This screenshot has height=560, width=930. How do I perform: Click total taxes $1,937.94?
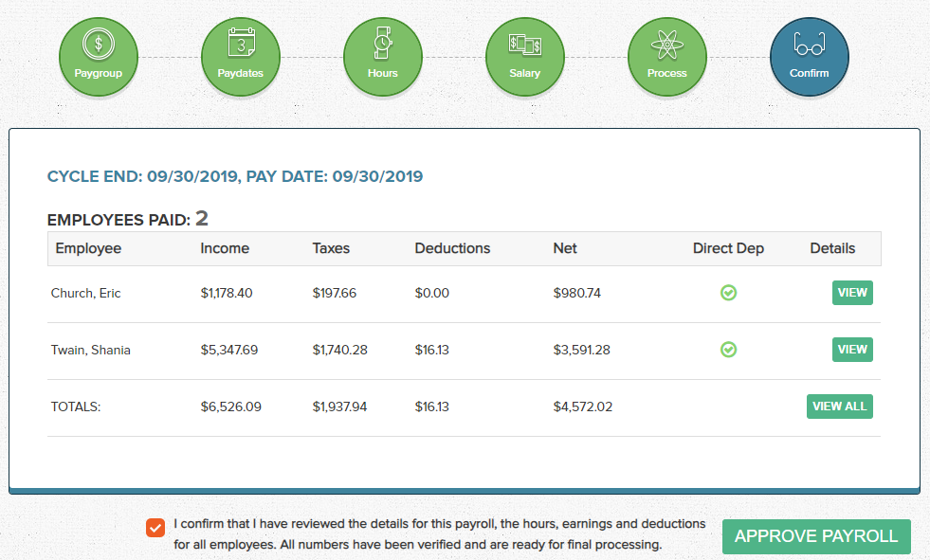pyautogui.click(x=339, y=406)
